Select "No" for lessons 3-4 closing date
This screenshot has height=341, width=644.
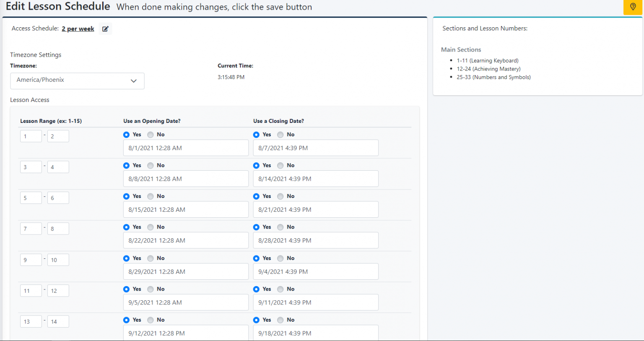coord(280,165)
